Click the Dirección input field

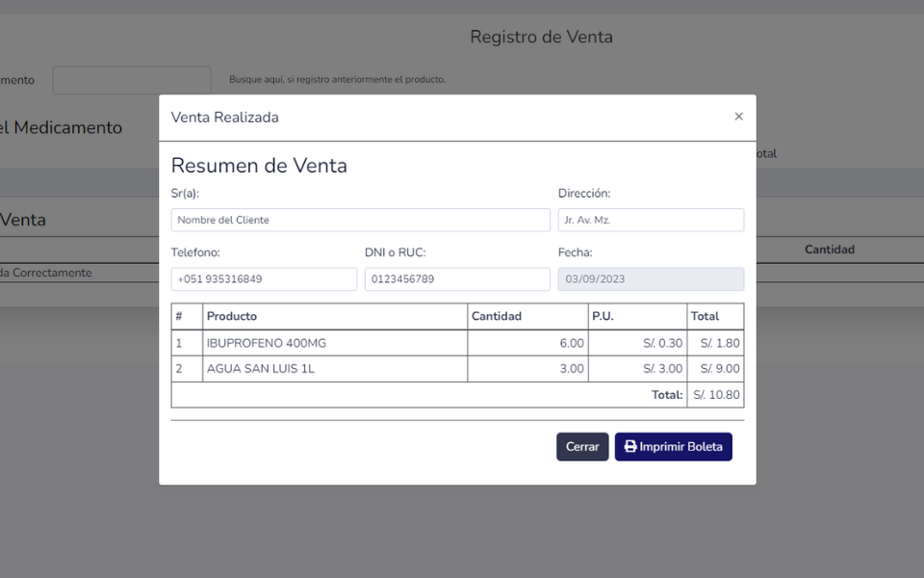tap(651, 220)
